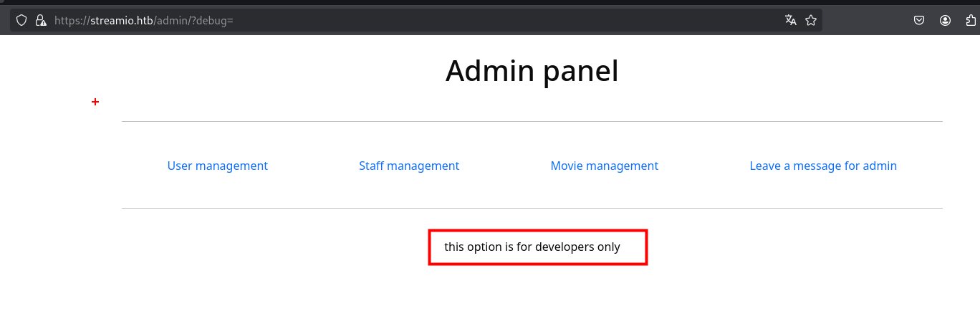Select the Movie management link
Viewport: 980px width, 324px height.
604,166
